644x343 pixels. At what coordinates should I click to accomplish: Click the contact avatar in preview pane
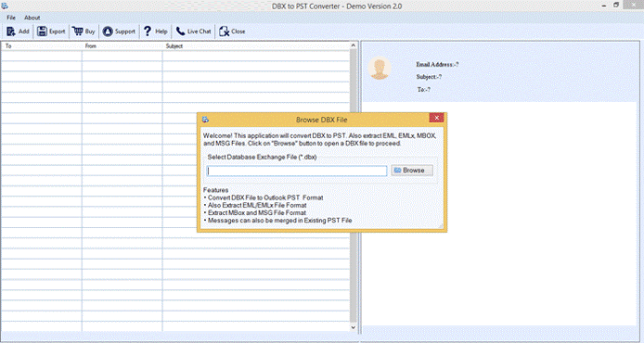[x=380, y=68]
